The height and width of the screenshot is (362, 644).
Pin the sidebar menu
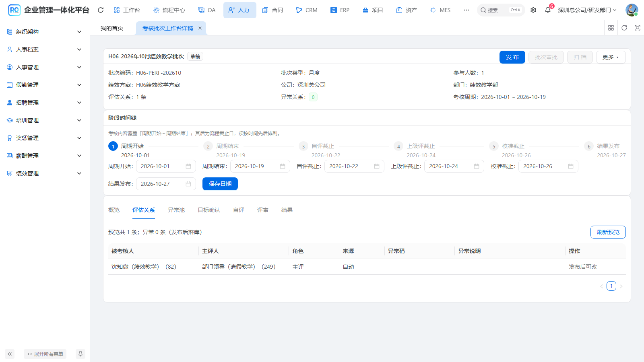point(80,354)
